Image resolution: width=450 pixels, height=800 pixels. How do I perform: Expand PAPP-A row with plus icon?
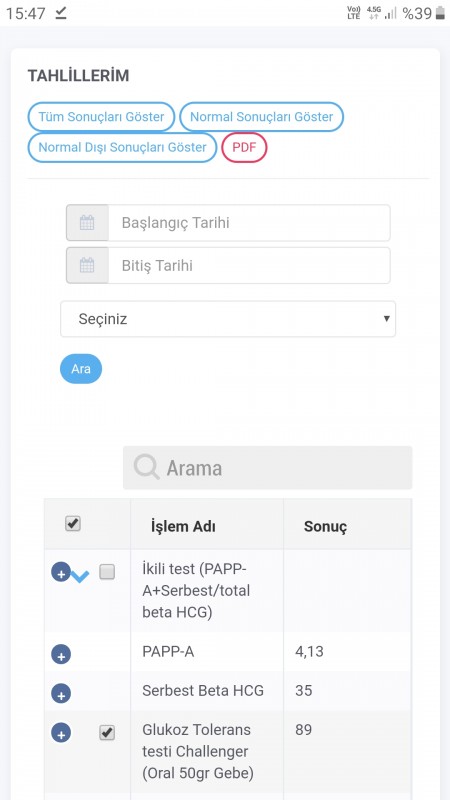(x=61, y=654)
